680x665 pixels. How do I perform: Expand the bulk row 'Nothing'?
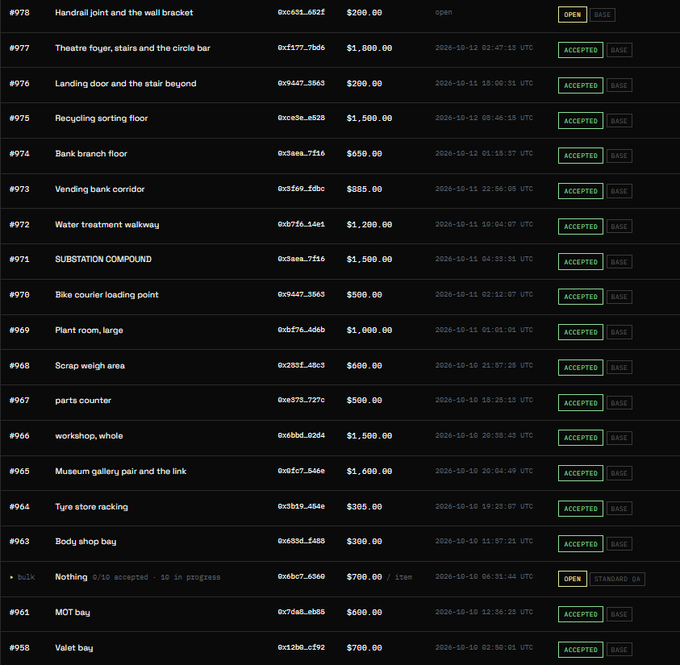12,577
